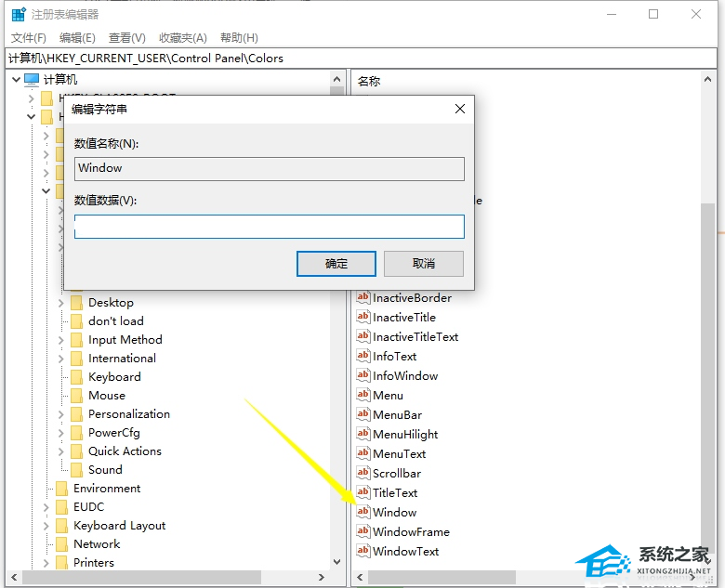Select the Personalization key
Viewport: 725px width, 588px height.
[x=129, y=413]
